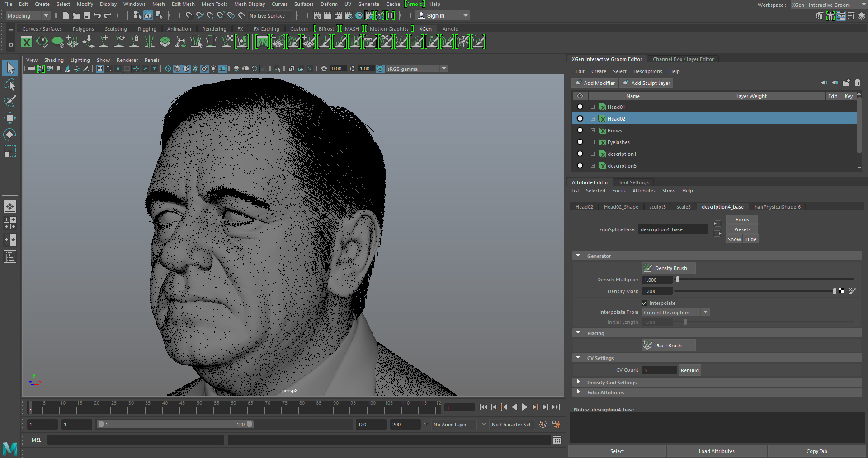Enable textured display mode icon
Screen dimensions: 868x458
[x=204, y=69]
